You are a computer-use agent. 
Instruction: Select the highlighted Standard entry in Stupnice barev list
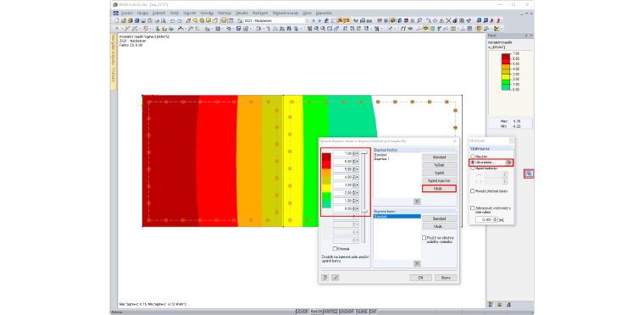click(x=397, y=217)
